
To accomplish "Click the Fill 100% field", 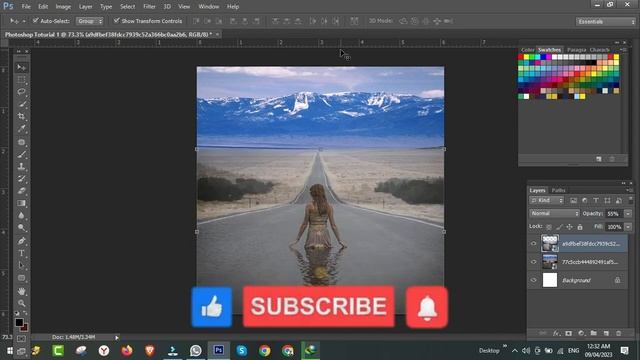I will pyautogui.click(x=614, y=227).
